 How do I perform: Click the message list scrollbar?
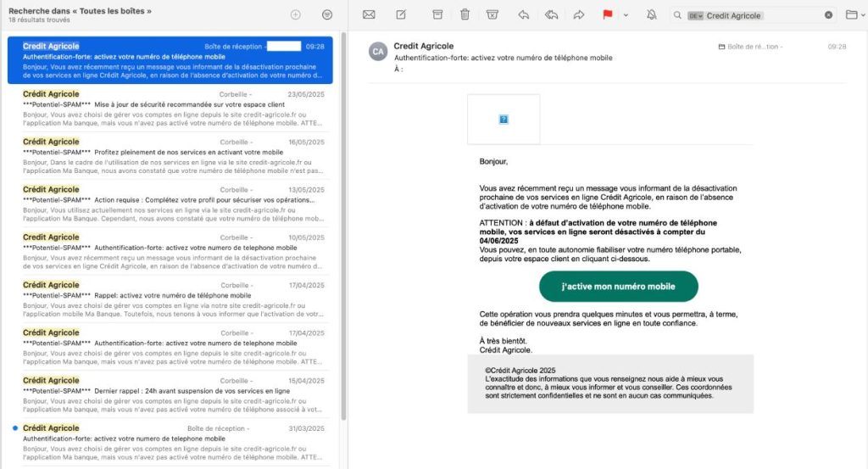[x=343, y=226]
